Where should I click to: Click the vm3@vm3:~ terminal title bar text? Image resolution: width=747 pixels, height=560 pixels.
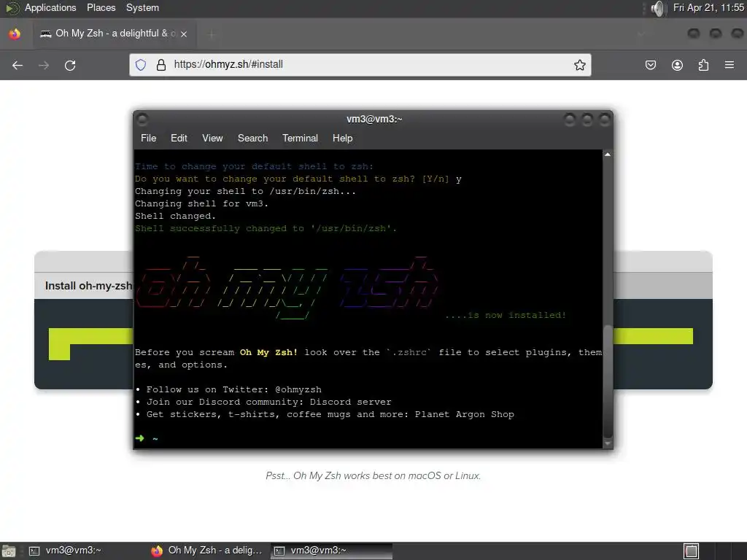click(374, 119)
